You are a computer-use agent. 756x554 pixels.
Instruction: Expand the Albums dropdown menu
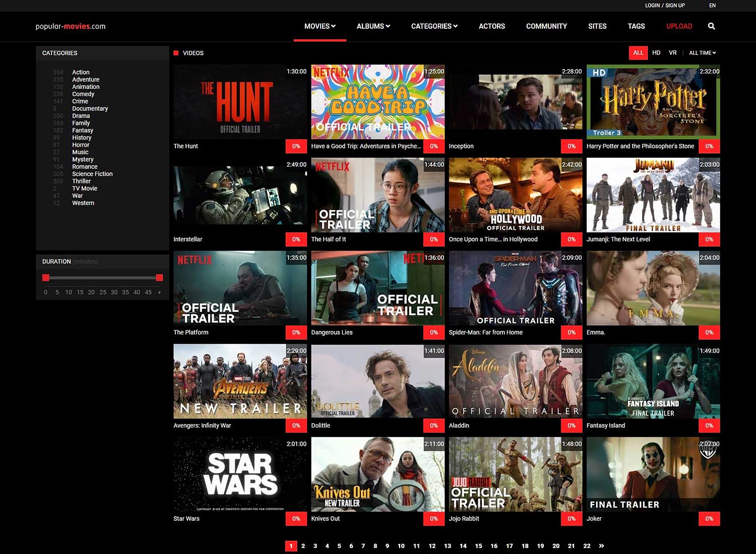[373, 26]
